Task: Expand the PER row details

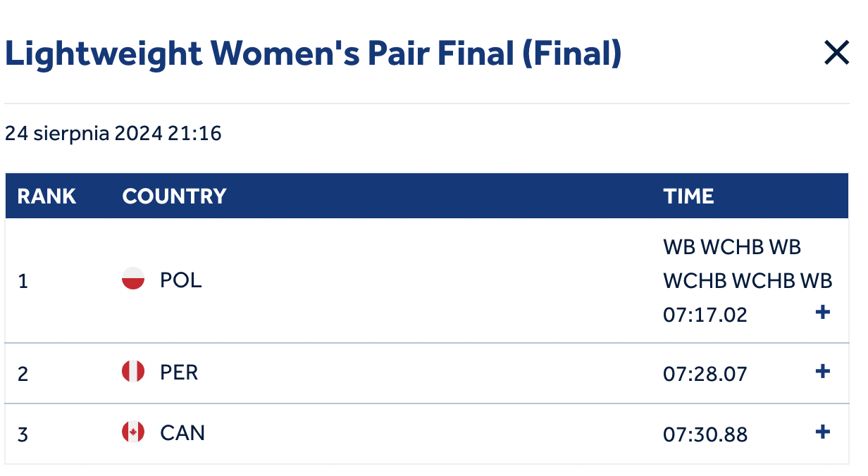Action: click(822, 371)
